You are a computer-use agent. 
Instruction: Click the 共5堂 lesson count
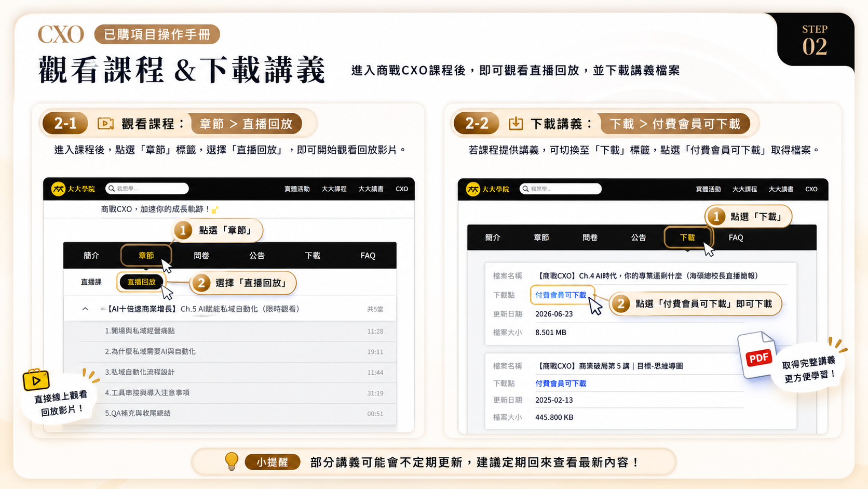coord(375,309)
